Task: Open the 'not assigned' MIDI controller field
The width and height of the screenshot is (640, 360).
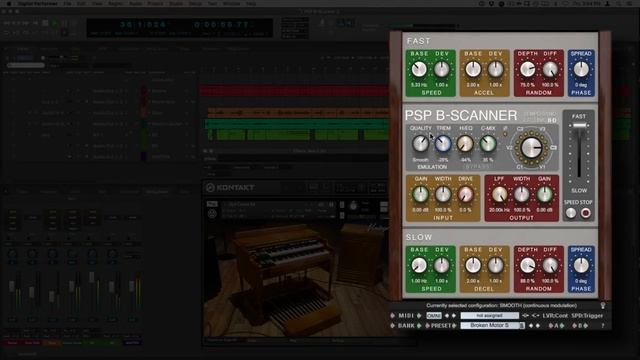Action: pos(489,316)
